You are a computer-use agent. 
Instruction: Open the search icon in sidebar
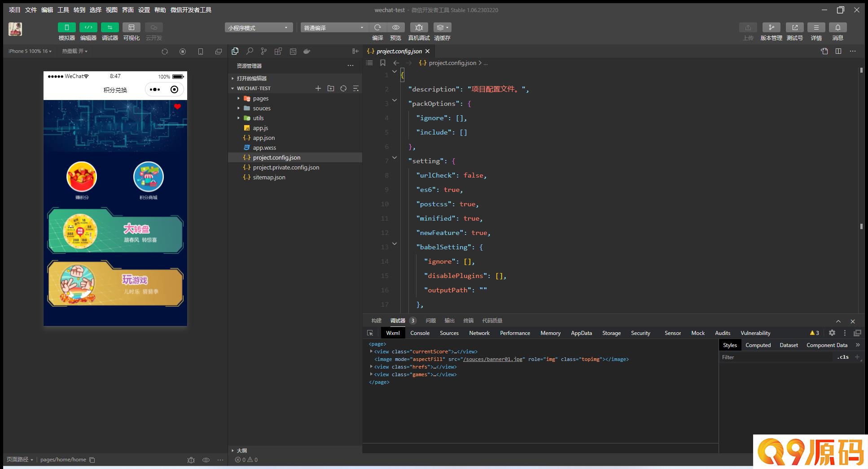(250, 51)
